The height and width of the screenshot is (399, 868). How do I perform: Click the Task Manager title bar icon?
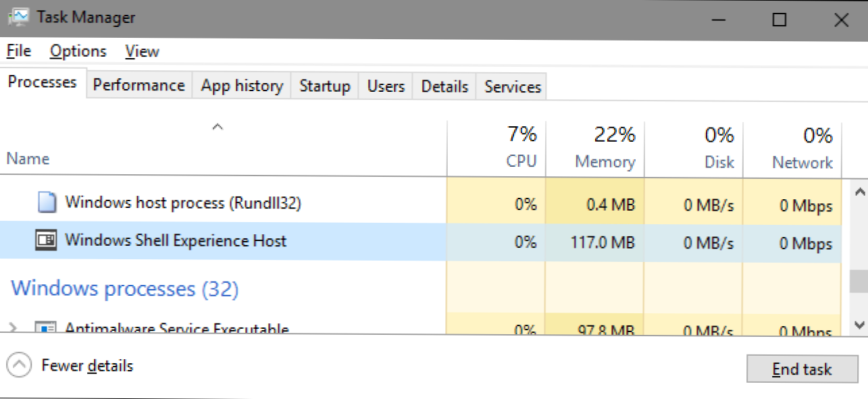pyautogui.click(x=18, y=18)
